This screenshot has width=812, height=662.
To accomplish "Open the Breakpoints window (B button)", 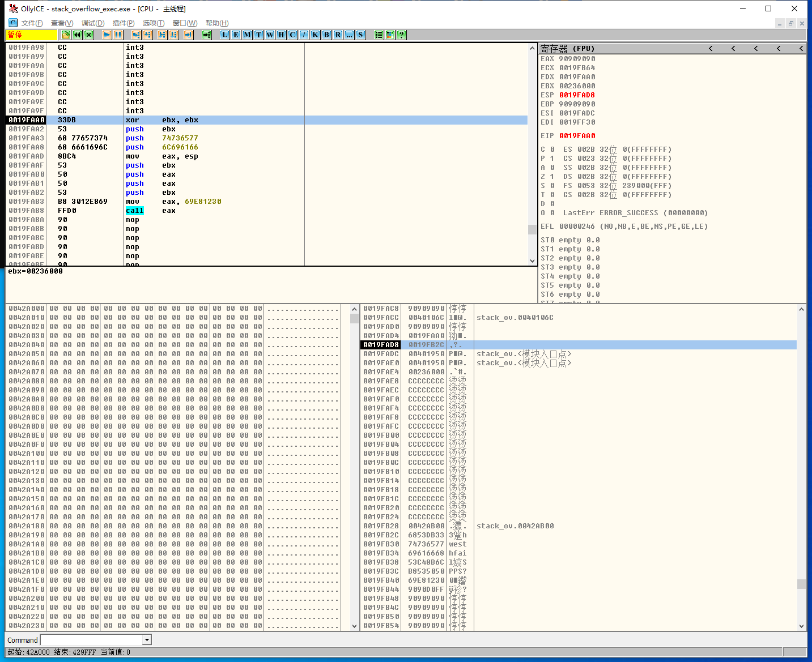I will coord(327,35).
